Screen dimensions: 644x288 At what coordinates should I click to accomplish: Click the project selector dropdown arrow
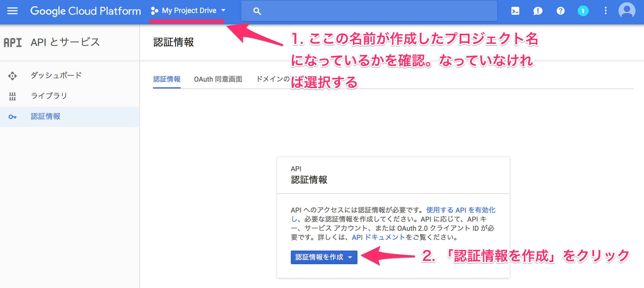pos(224,11)
